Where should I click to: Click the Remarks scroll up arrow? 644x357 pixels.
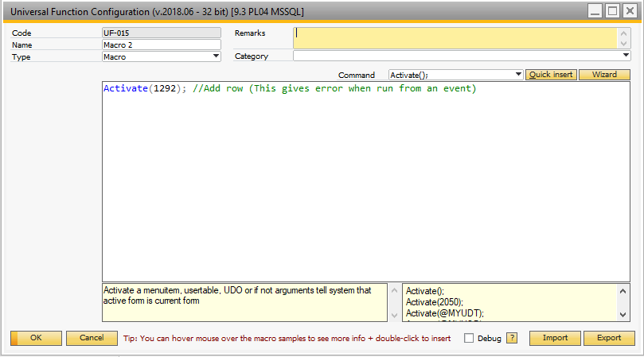coord(623,33)
